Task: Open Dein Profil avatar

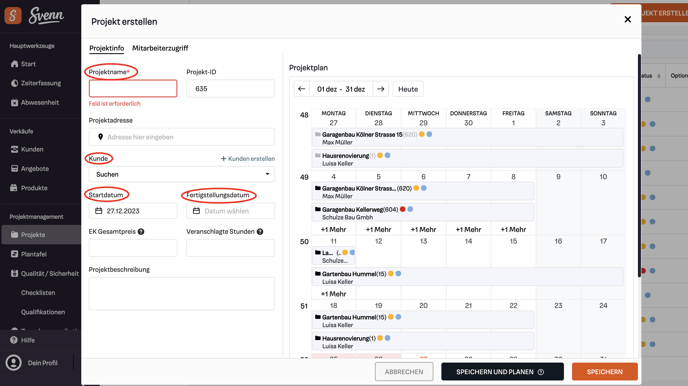Action: 14,363
